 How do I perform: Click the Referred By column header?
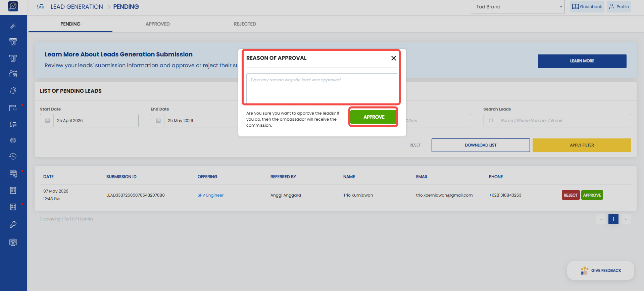pyautogui.click(x=283, y=177)
